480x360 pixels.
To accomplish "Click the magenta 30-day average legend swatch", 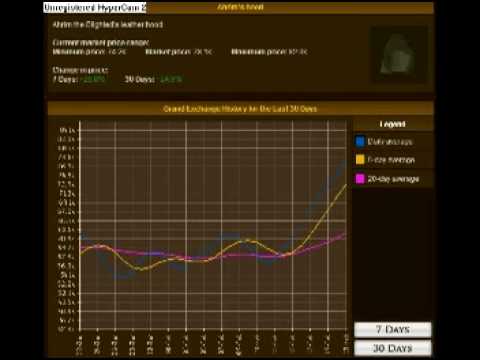I will click(360, 179).
